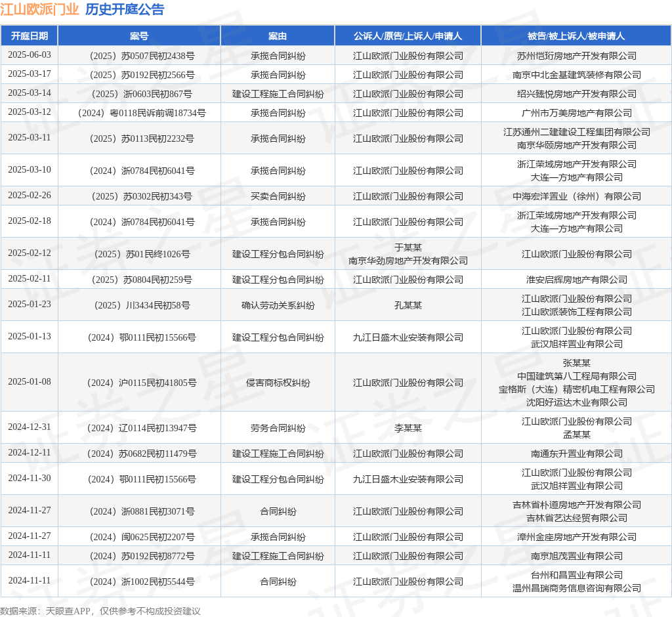
Task: Click the 买卖合同纠纷 cause cell
Action: click(x=278, y=196)
